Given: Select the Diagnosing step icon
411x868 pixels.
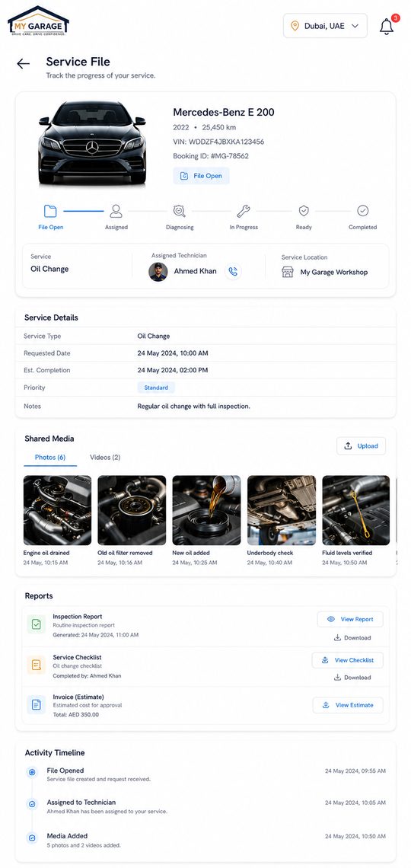Looking at the screenshot, I should pyautogui.click(x=179, y=211).
